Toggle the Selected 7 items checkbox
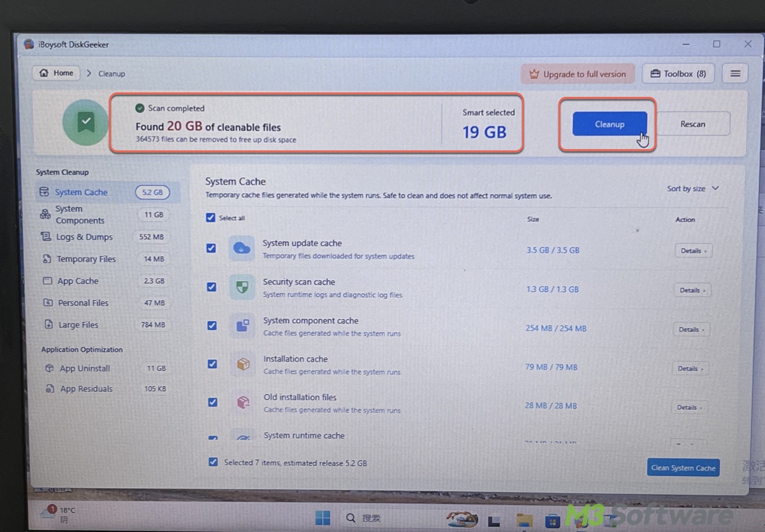This screenshot has width=765, height=532. 213,462
